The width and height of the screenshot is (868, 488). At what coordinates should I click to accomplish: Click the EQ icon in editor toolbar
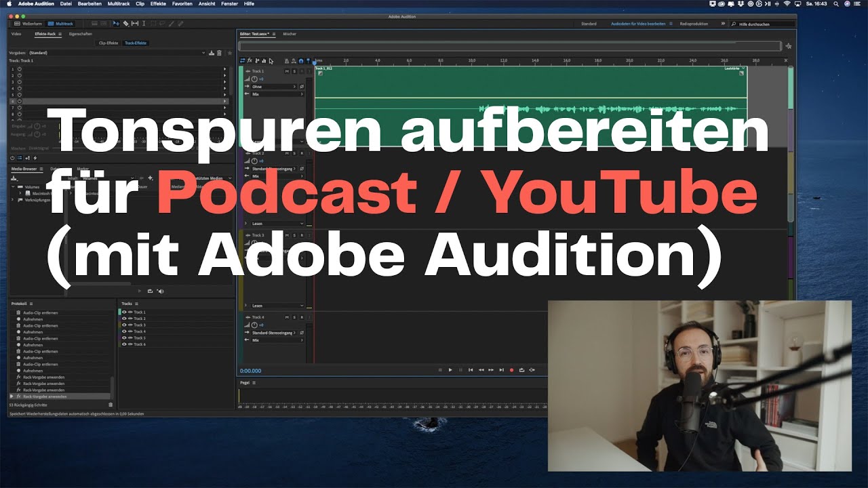264,61
